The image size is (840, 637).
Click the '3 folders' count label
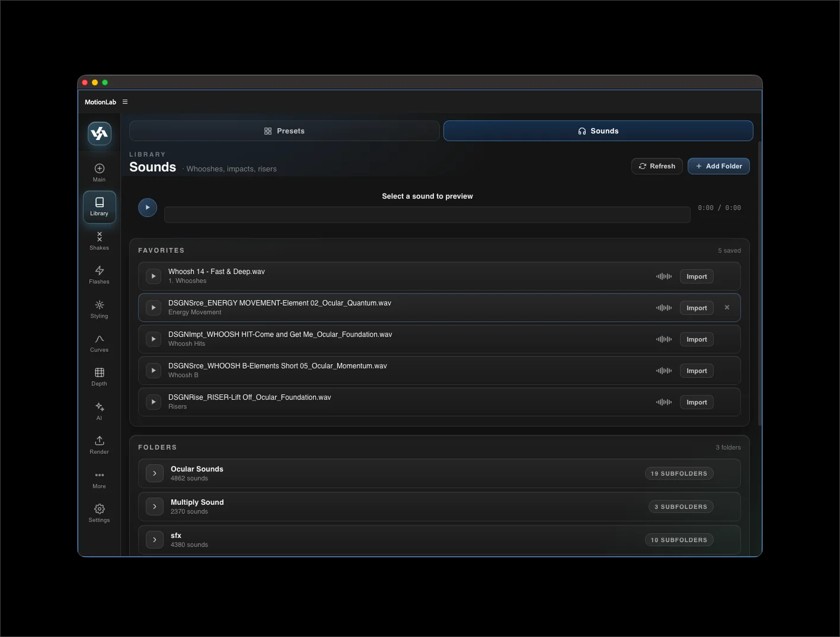click(728, 447)
